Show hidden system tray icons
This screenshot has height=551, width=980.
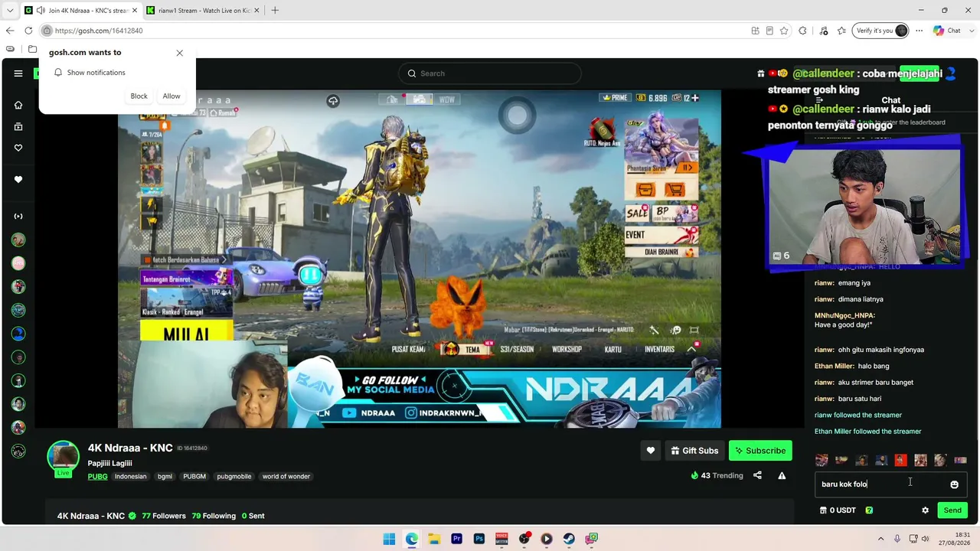[881, 539]
